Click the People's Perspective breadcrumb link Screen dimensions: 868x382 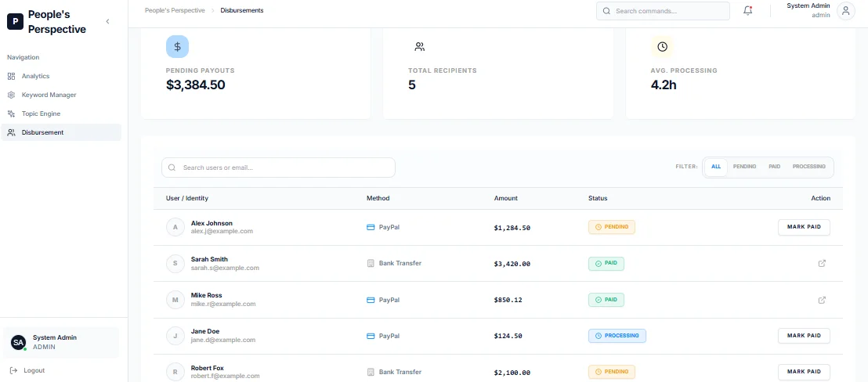[175, 10]
